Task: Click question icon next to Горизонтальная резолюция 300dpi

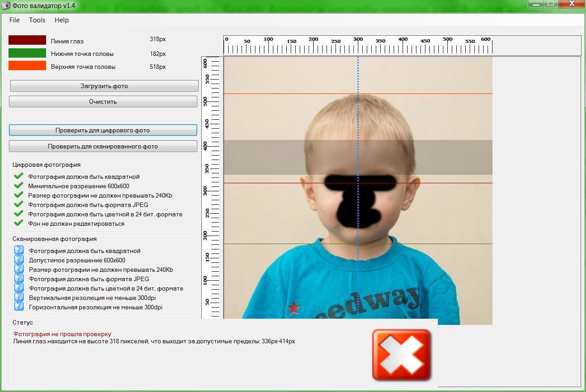Action: pyautogui.click(x=19, y=306)
